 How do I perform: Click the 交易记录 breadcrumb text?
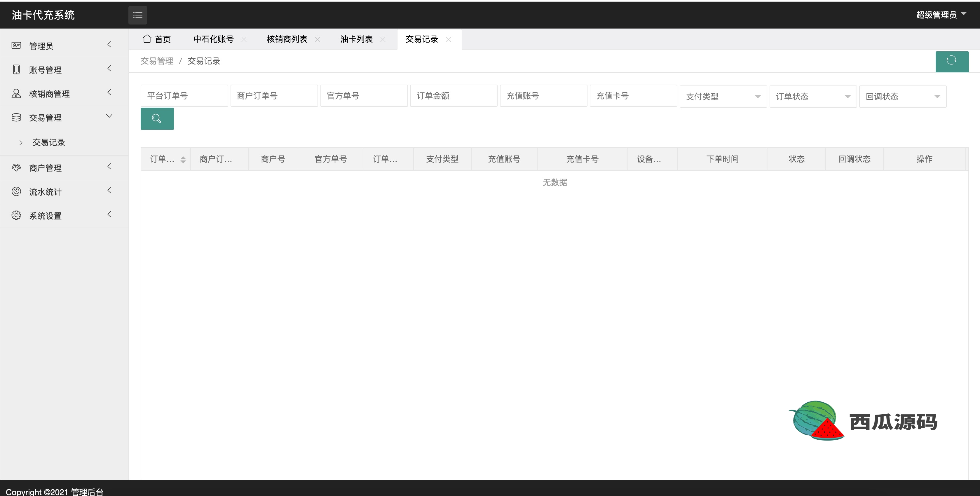coord(204,61)
